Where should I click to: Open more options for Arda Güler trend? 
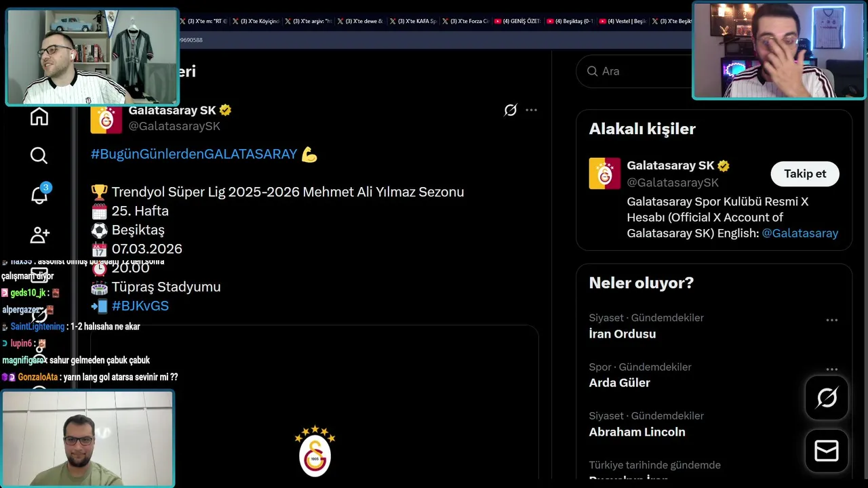(x=832, y=369)
